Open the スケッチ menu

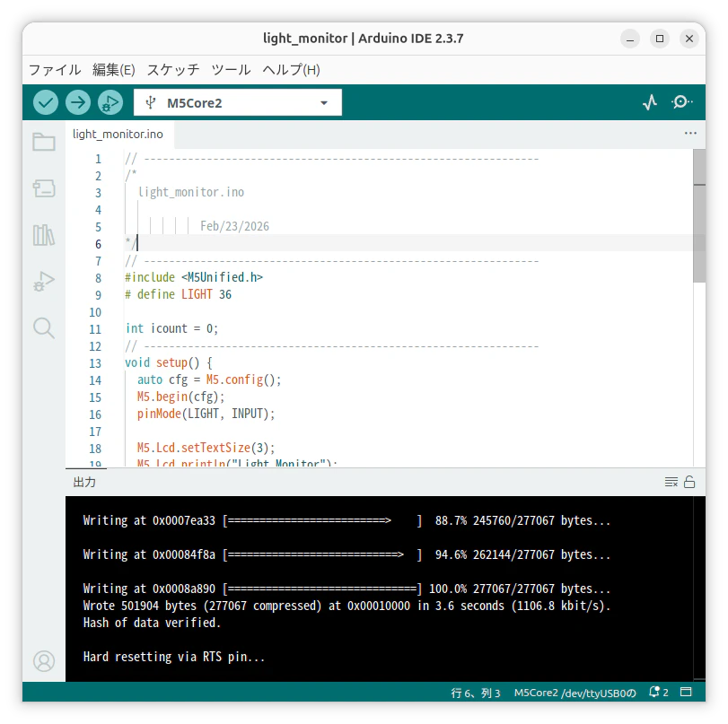(173, 70)
